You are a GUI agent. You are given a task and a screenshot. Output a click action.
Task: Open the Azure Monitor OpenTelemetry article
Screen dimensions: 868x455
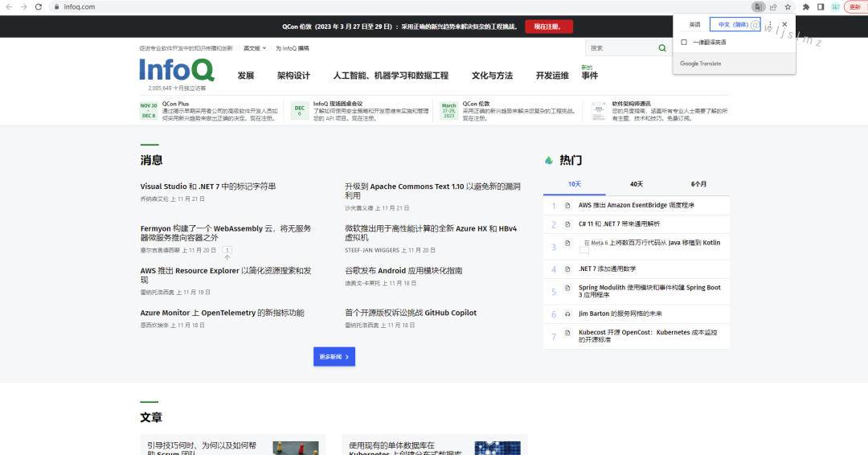pos(222,313)
